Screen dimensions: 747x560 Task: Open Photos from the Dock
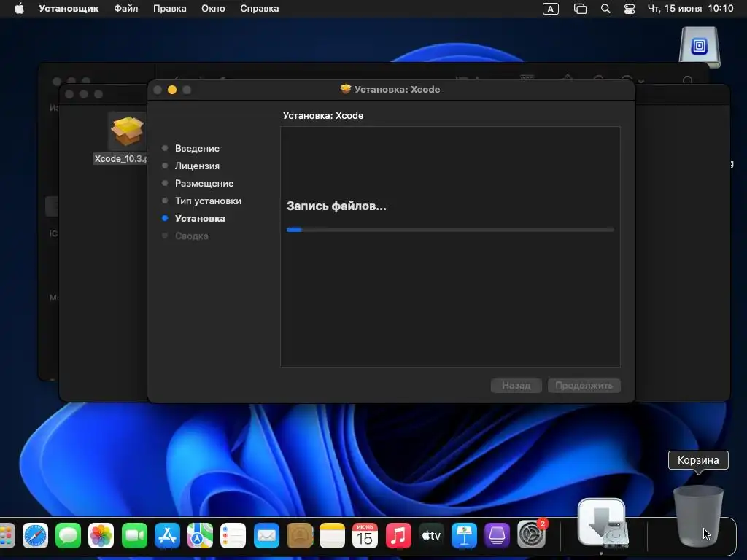tap(101, 535)
